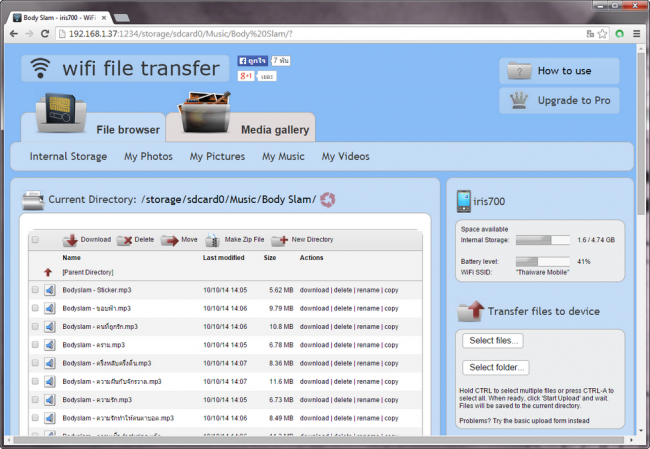Check the box in the 8.36 MB row
650x449 pixels.
point(35,363)
